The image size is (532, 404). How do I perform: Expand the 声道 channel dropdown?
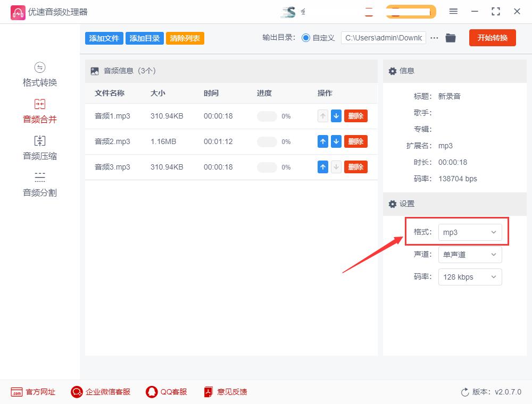tap(470, 254)
